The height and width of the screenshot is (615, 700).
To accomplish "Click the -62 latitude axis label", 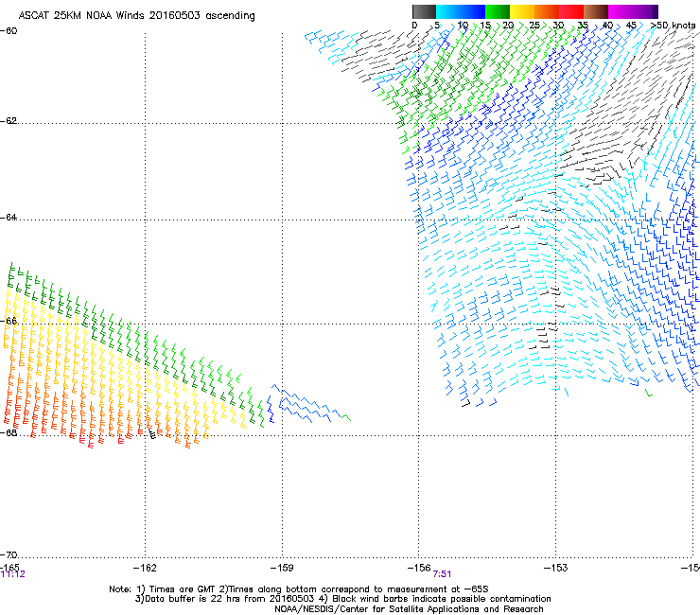I will click(x=9, y=121).
